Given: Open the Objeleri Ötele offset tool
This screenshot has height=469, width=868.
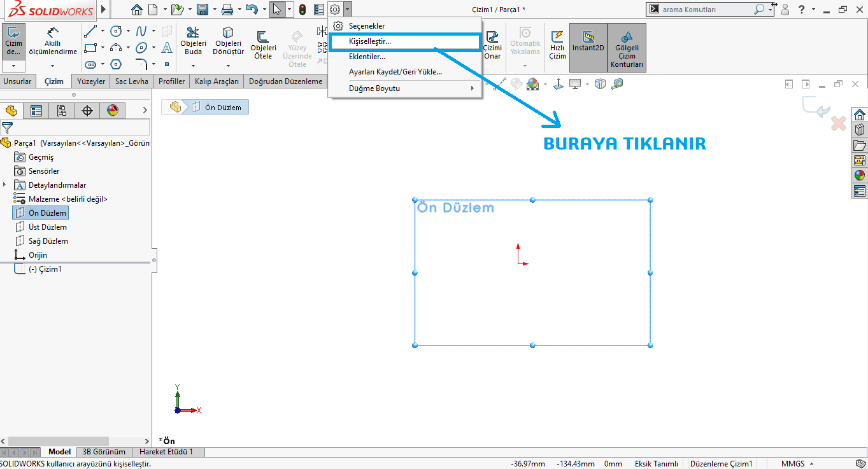Looking at the screenshot, I should tap(263, 45).
